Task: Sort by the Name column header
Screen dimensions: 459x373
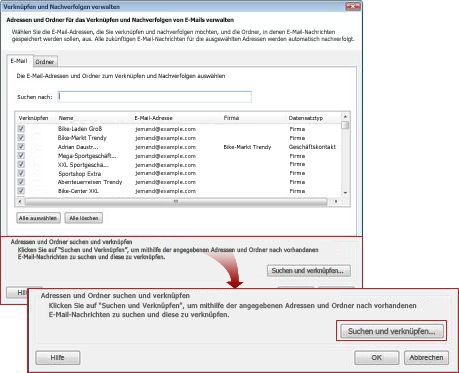Action: tap(66, 118)
